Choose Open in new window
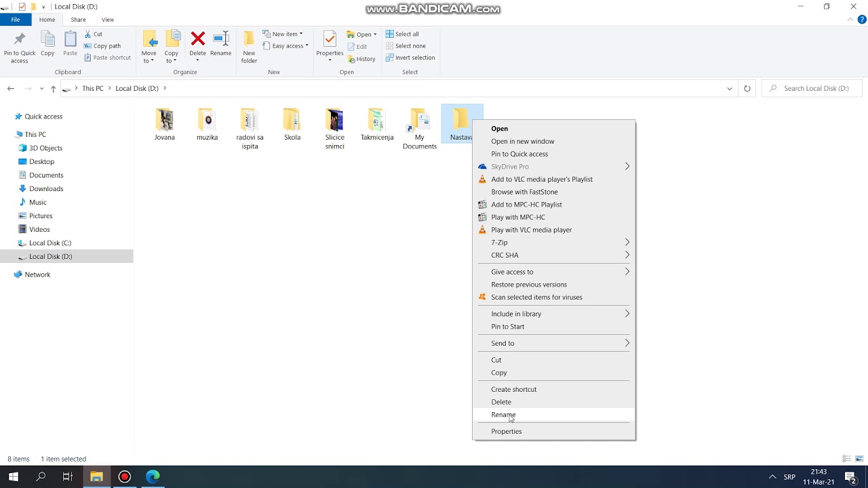 pos(554,141)
